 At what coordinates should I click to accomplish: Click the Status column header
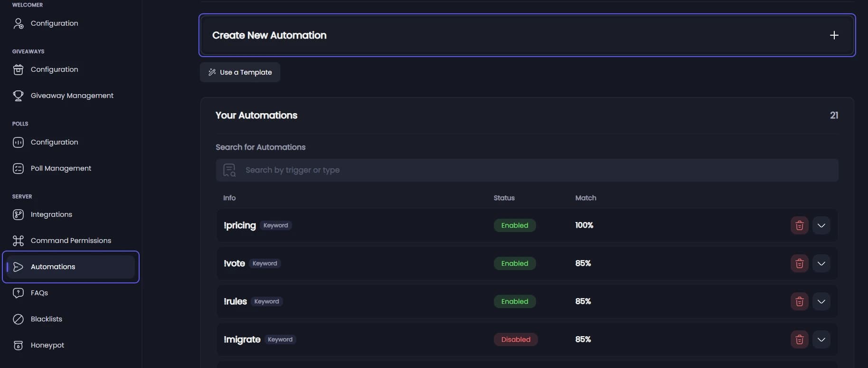(504, 198)
